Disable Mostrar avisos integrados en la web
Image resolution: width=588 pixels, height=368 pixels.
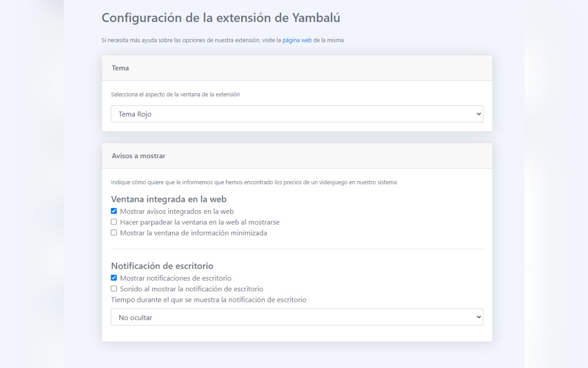click(x=114, y=211)
